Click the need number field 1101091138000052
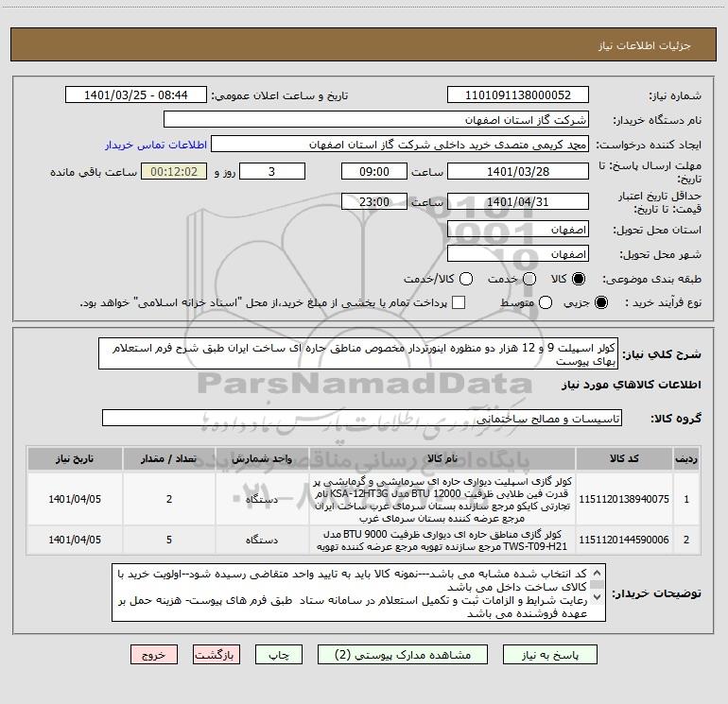Screen dimensions: 728x704 [518, 94]
